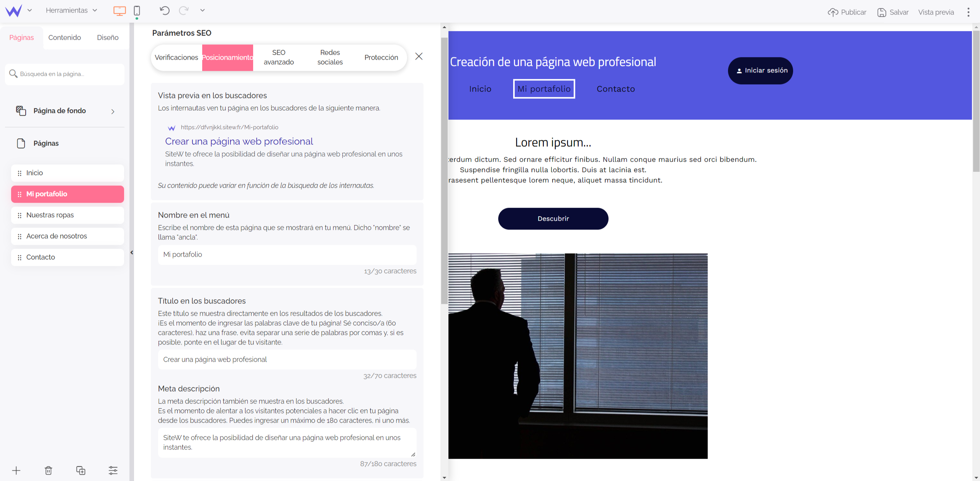Click the preview URL text

pos(229,127)
